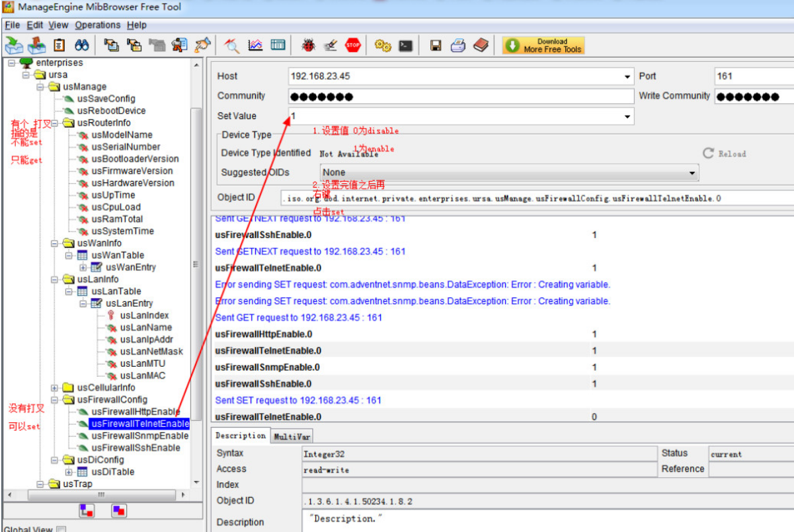This screenshot has width=794, height=532.
Task: Open the Help menu
Action: tap(137, 25)
